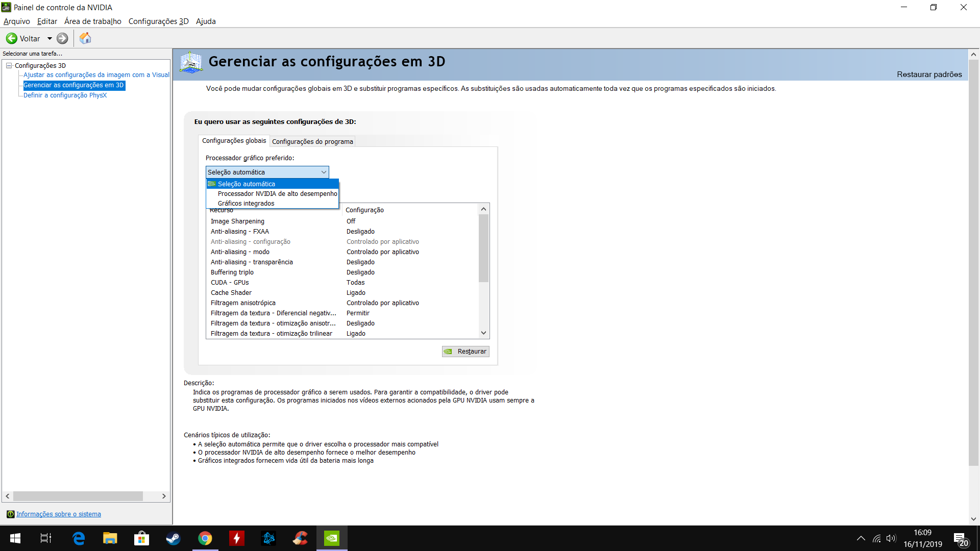
Task: Click the settings list vertical scrollbar thumb
Action: coord(483,248)
